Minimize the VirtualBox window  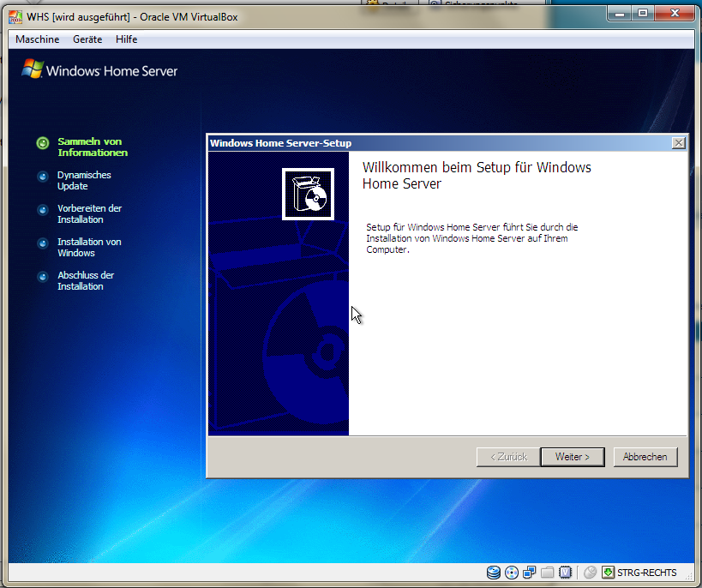point(619,14)
